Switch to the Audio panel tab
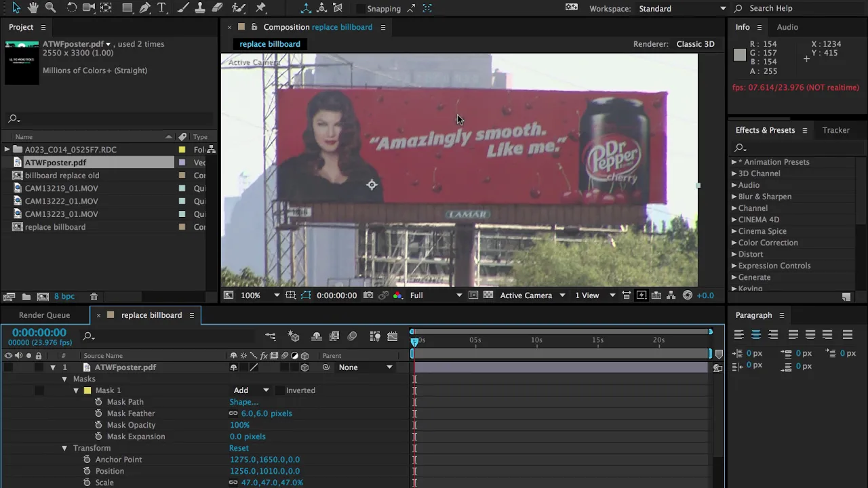Image resolution: width=868 pixels, height=488 pixels. coord(787,27)
